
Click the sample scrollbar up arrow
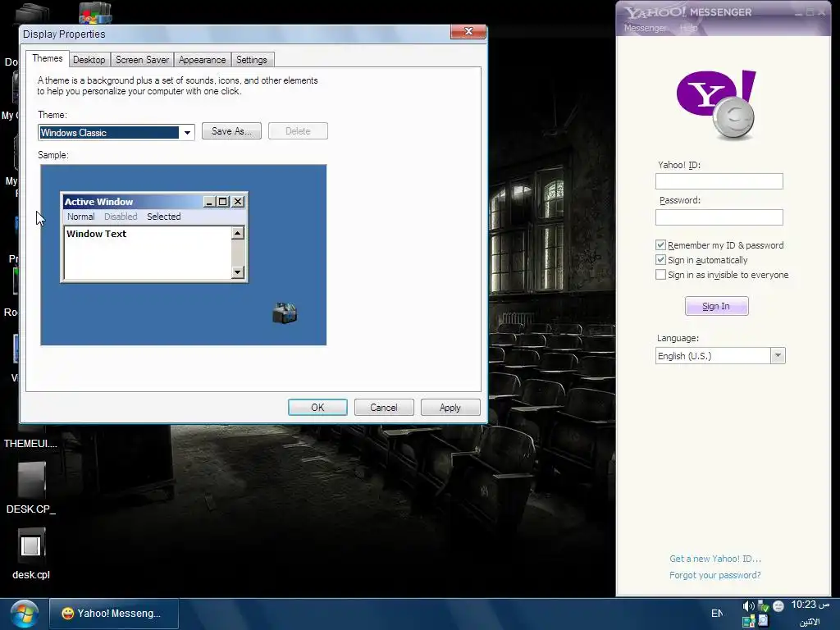[x=238, y=232]
